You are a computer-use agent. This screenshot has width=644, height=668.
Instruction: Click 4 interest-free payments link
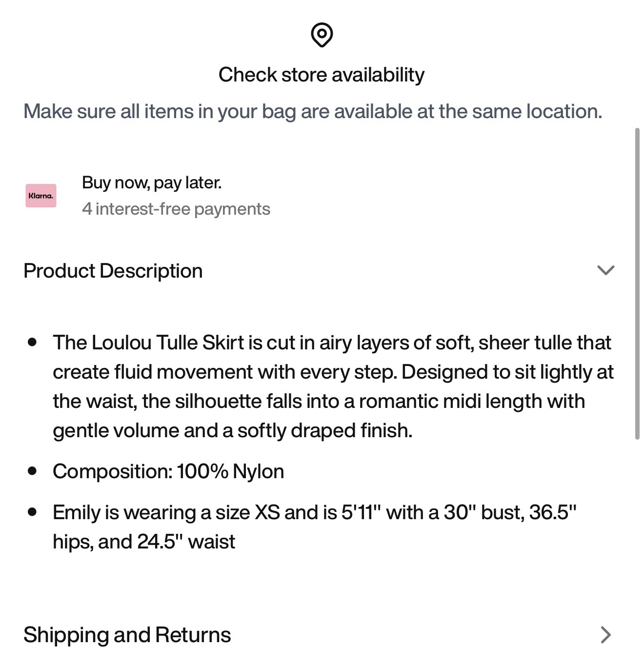176,209
